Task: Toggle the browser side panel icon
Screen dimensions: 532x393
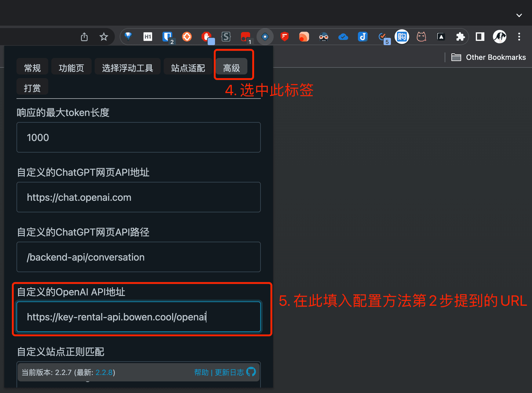Action: pyautogui.click(x=480, y=37)
